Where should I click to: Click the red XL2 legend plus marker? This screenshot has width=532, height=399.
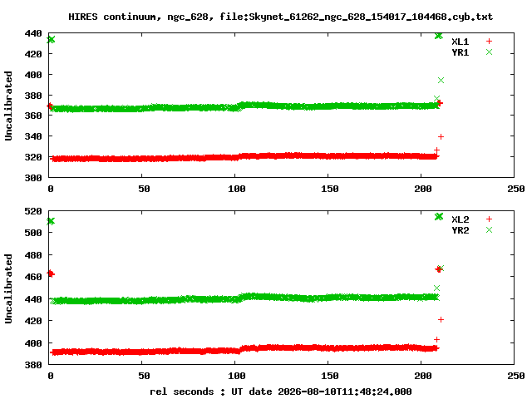click(x=489, y=219)
